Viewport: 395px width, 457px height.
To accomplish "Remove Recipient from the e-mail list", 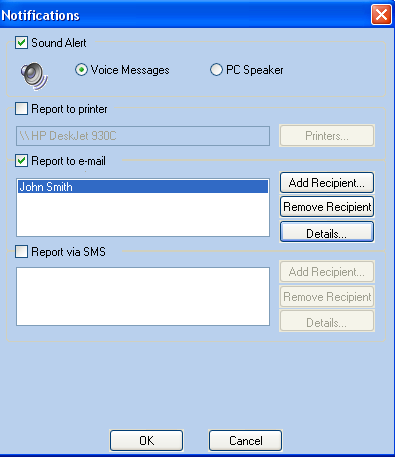I will click(327, 207).
